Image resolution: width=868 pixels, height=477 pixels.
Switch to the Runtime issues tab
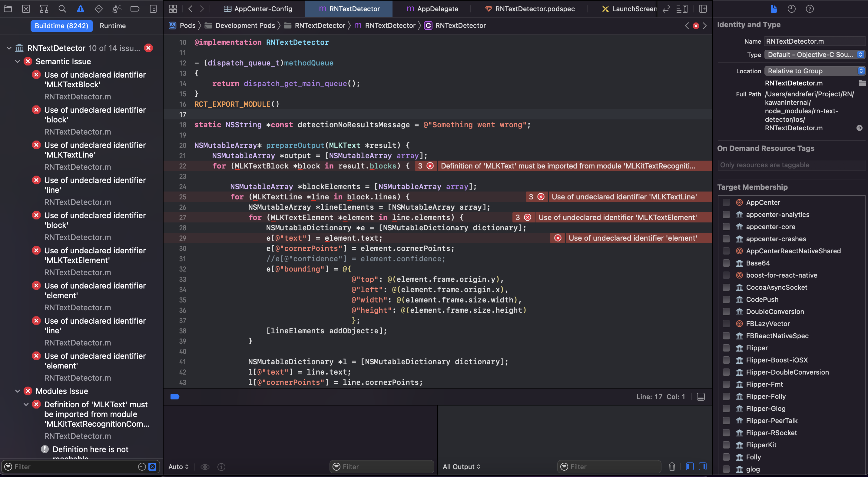(113, 26)
